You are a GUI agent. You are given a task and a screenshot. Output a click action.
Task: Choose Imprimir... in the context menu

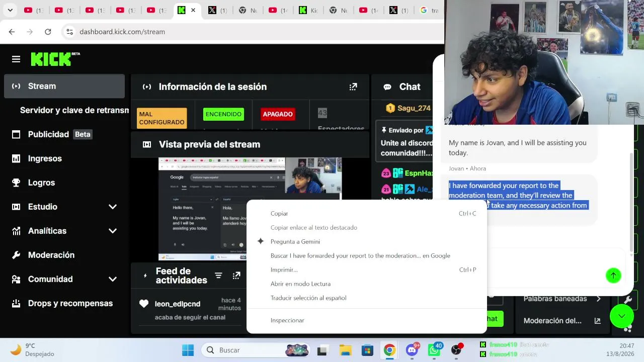pos(366,270)
